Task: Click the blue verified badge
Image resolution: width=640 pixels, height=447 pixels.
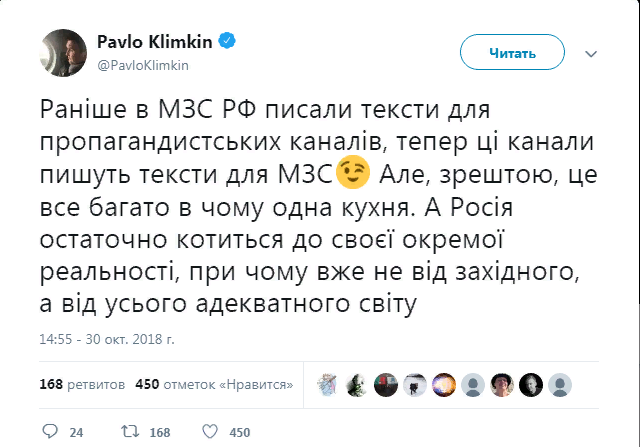Action: [229, 42]
